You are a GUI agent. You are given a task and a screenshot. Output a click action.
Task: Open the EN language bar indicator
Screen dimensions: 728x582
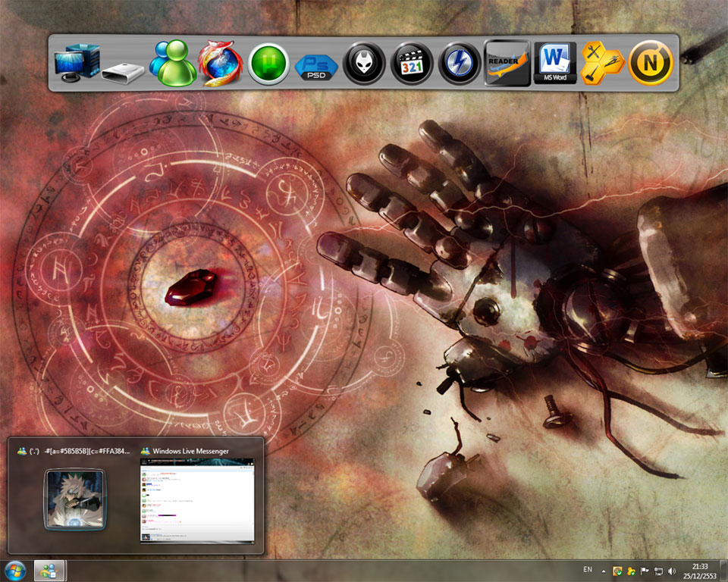(x=587, y=569)
